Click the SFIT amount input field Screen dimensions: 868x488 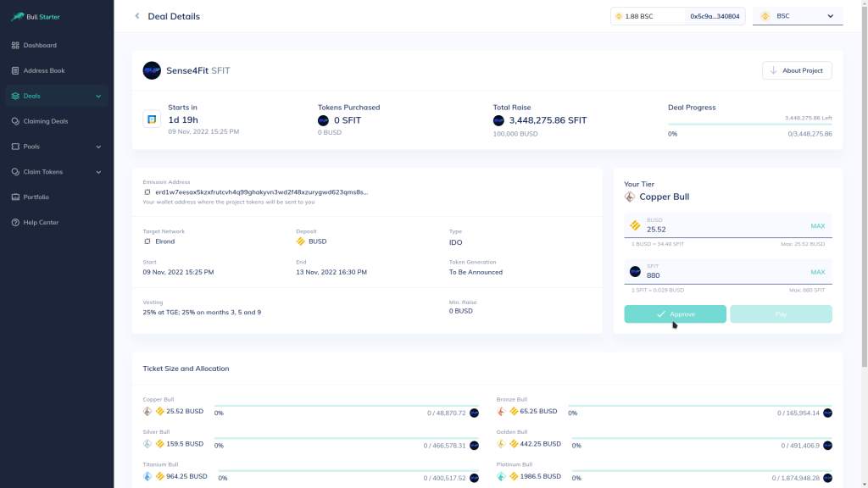[728, 272]
